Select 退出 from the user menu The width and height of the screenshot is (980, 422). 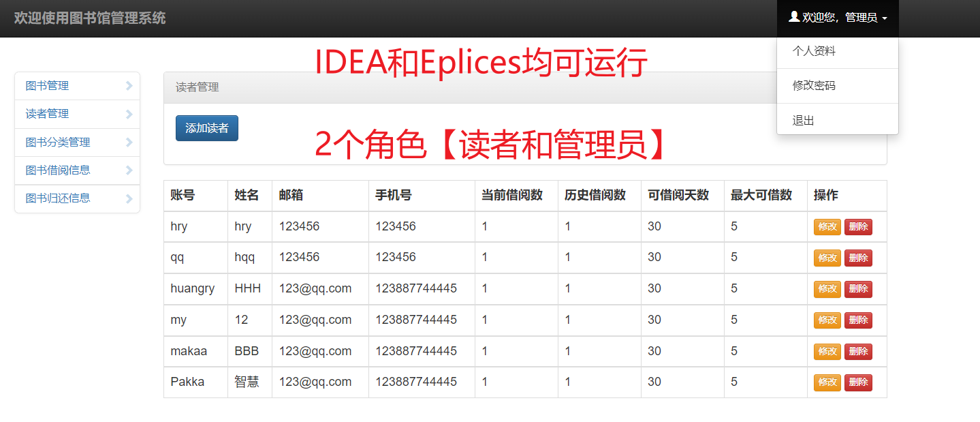(838, 121)
